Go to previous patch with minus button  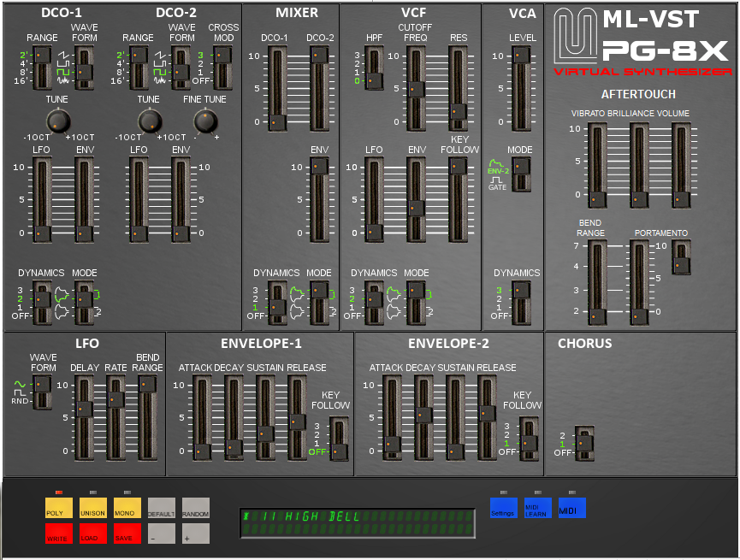[162, 533]
